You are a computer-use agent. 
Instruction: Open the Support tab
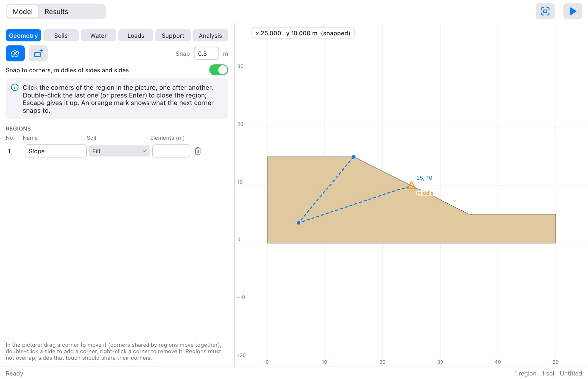point(173,35)
